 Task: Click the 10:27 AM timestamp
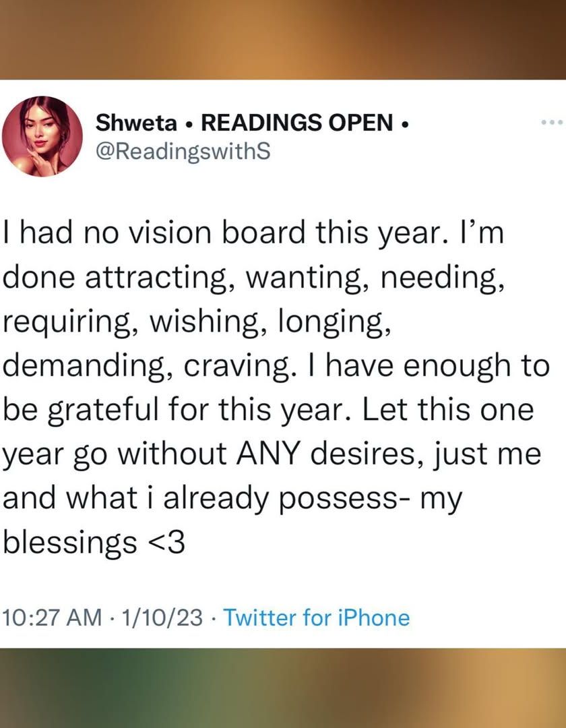click(x=53, y=617)
